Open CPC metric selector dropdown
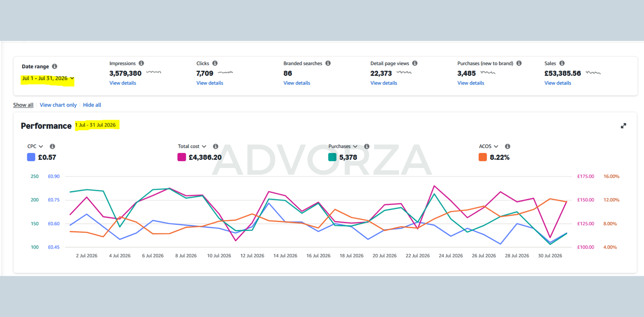Image resolution: width=644 pixels, height=317 pixels. 35,147
